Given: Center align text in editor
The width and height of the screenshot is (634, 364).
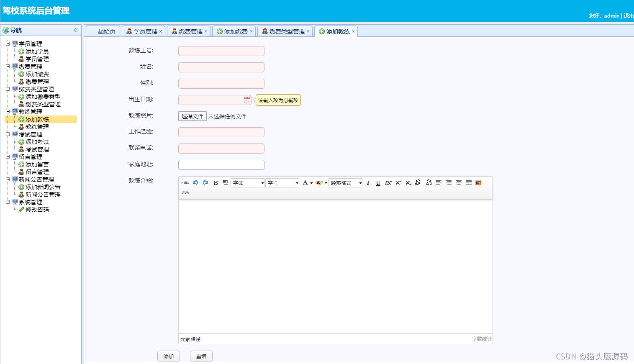Looking at the screenshot, I should (459, 183).
